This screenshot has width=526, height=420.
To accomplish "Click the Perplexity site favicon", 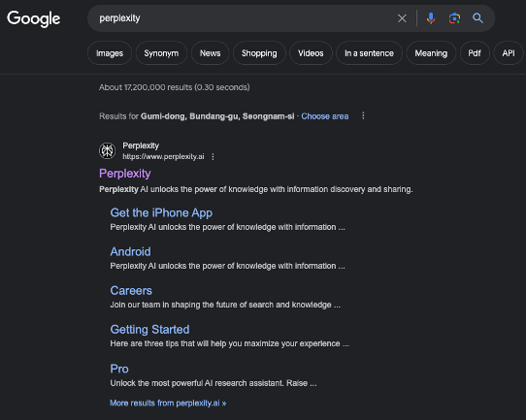I will click(108, 150).
